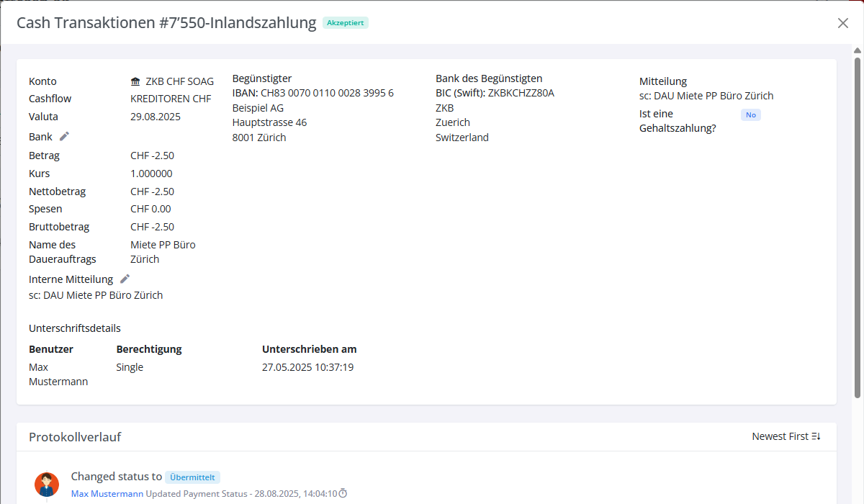Click the Mitteilung text 'sc: DAU Miete PP Büro Zürich'

click(x=706, y=96)
